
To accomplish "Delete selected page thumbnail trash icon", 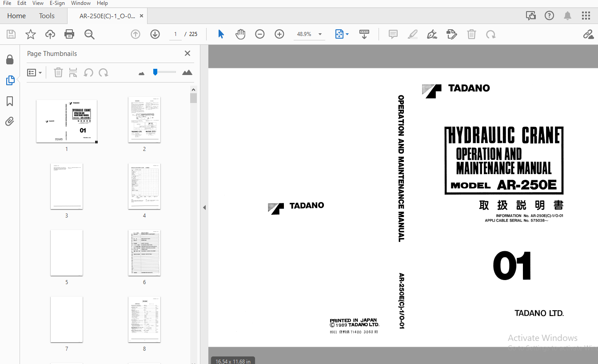I will 58,72.
